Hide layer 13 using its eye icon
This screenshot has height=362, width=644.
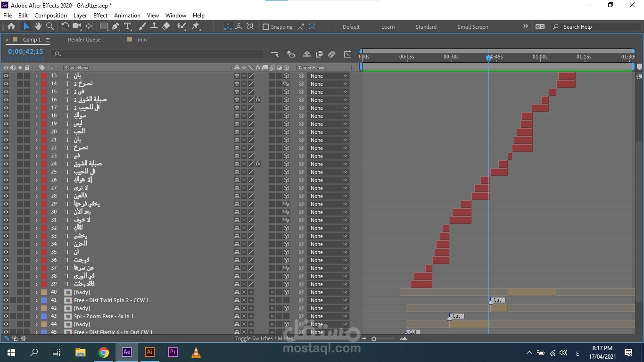pos(6,75)
